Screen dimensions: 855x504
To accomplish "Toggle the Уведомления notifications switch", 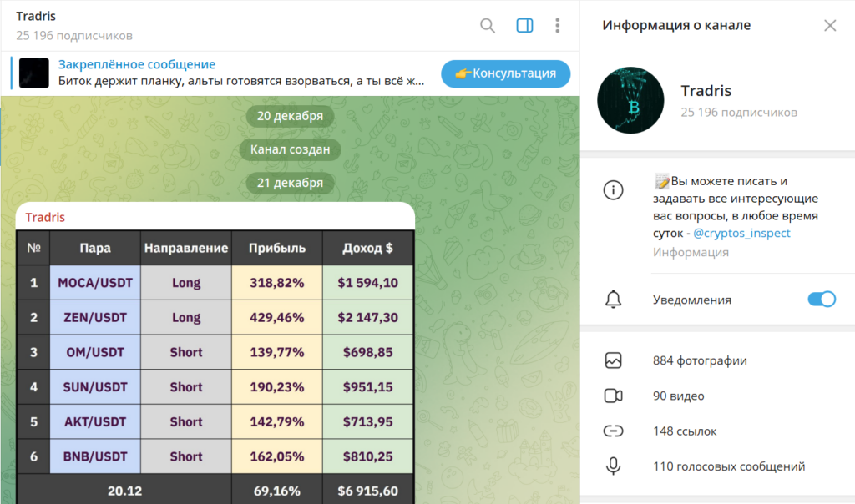I will click(821, 300).
